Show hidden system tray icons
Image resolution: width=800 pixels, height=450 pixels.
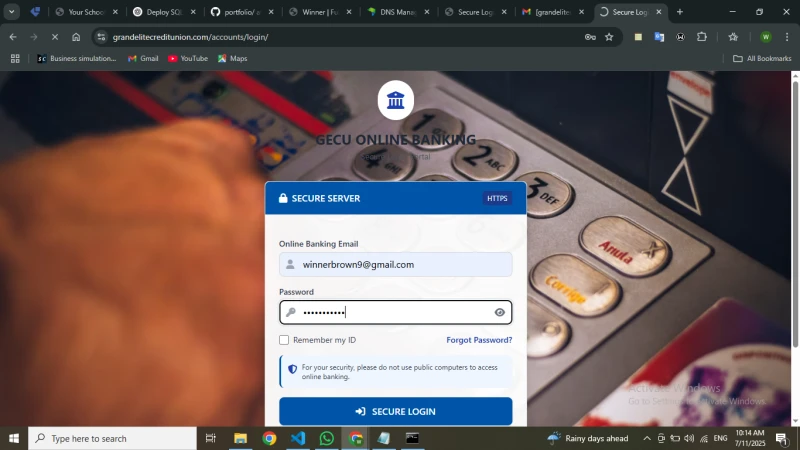tap(647, 438)
